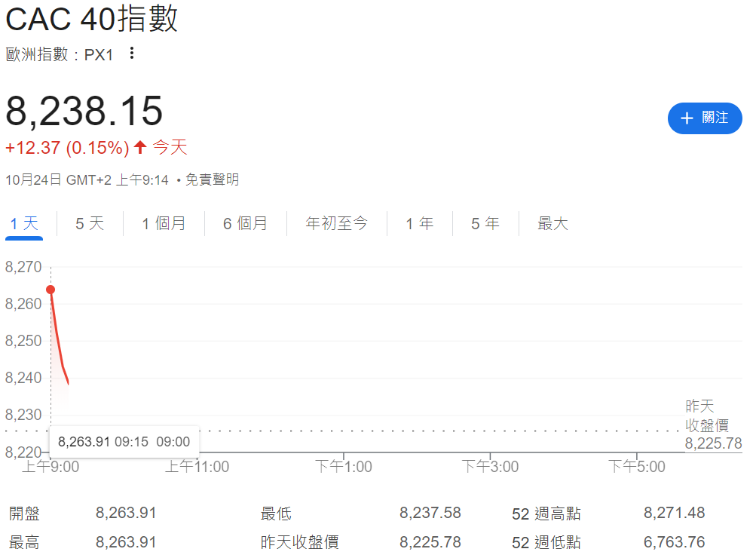Switch to the 5 天 tab
This screenshot has height=555, width=756.
point(90,224)
